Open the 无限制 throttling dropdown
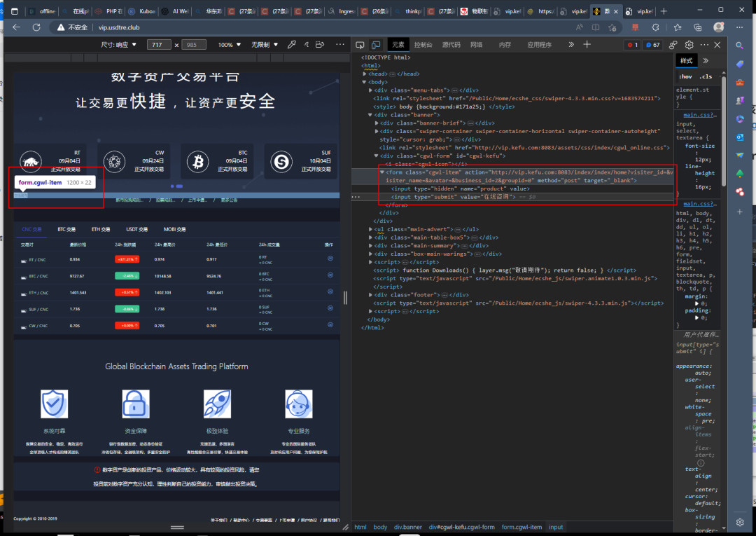This screenshot has height=536, width=756. click(x=264, y=45)
